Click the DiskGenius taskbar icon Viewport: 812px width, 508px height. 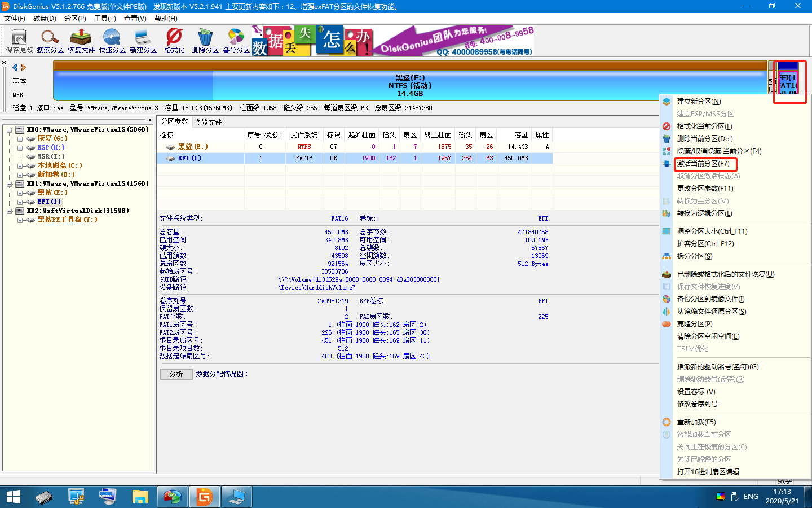204,497
